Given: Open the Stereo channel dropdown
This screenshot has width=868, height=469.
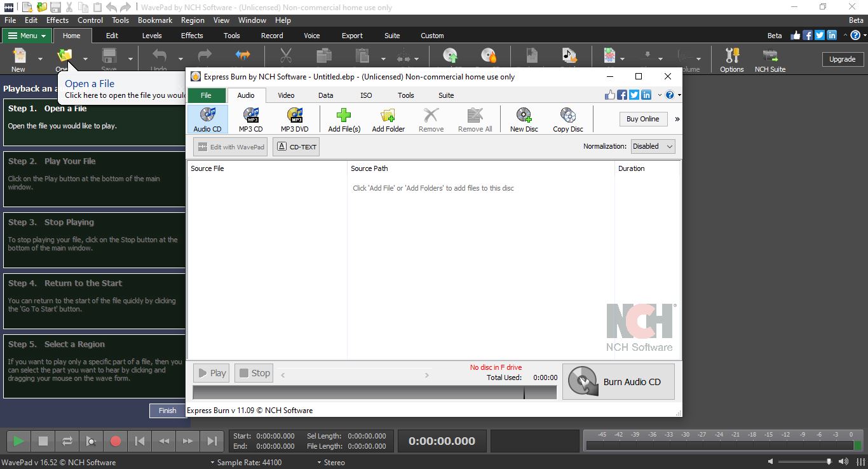Looking at the screenshot, I should point(330,462).
